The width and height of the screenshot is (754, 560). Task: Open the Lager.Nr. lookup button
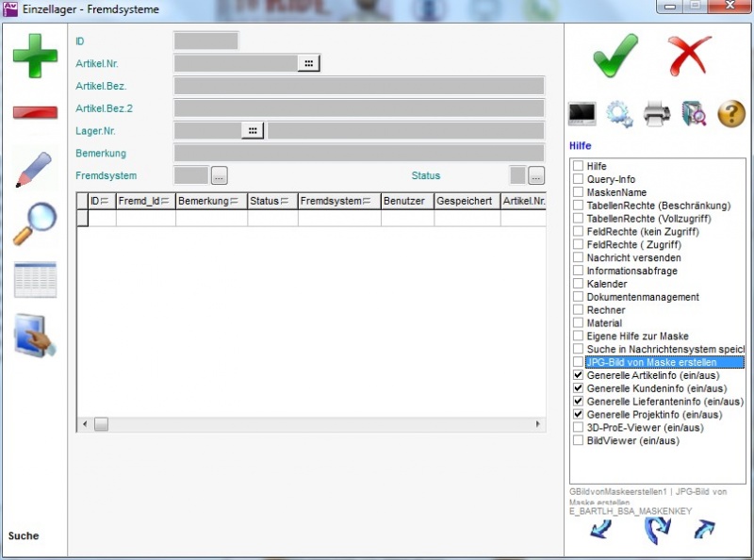[253, 131]
